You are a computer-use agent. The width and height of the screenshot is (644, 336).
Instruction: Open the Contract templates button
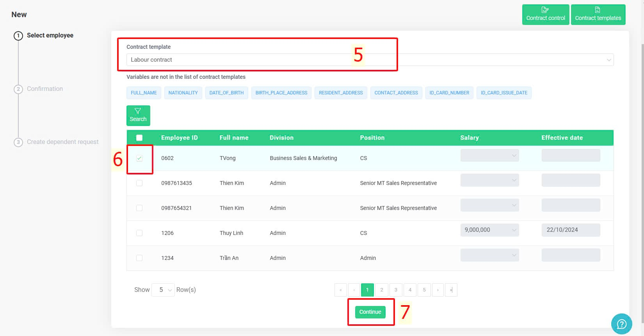[598, 14]
